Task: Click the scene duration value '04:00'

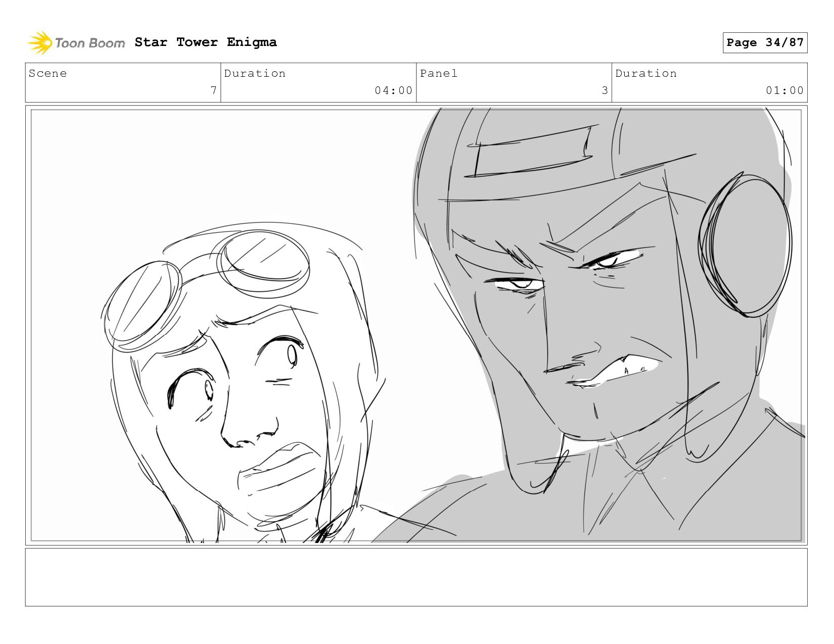Action: (x=394, y=90)
